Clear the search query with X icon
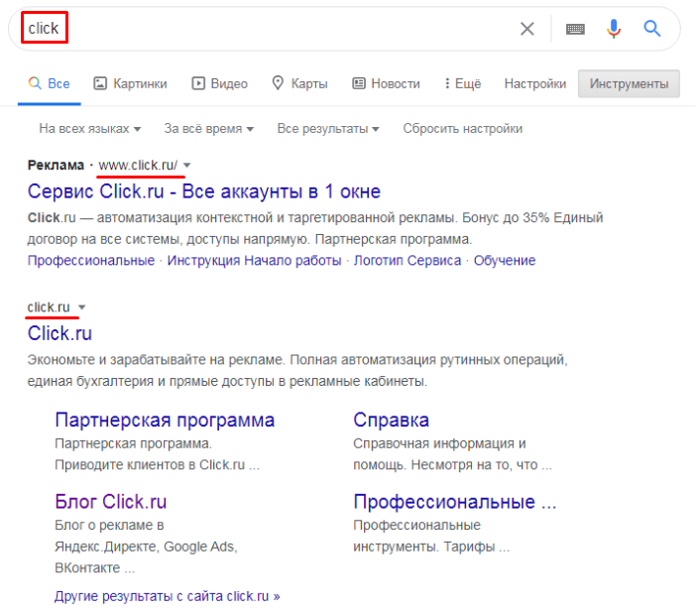Screen dimensions: 700x612 (527, 29)
